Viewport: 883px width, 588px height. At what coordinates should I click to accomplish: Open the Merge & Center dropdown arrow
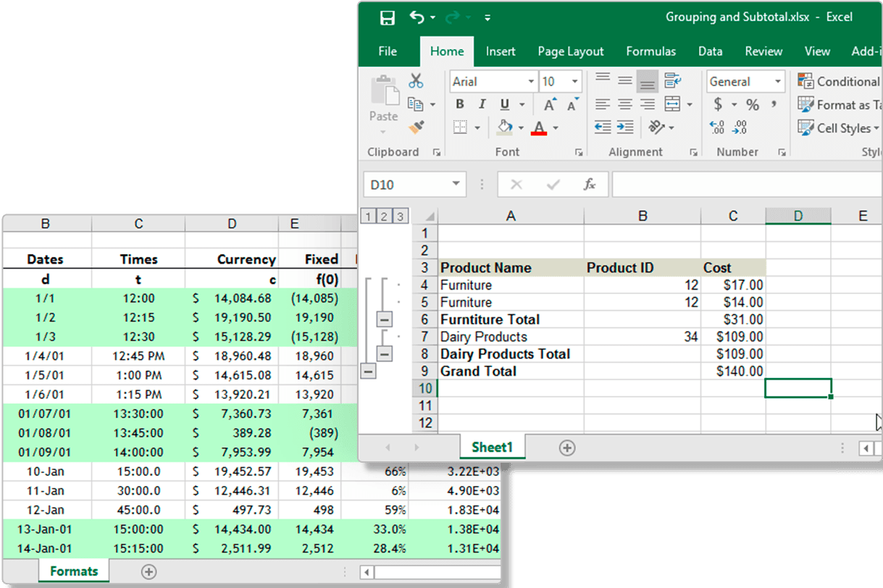689,105
